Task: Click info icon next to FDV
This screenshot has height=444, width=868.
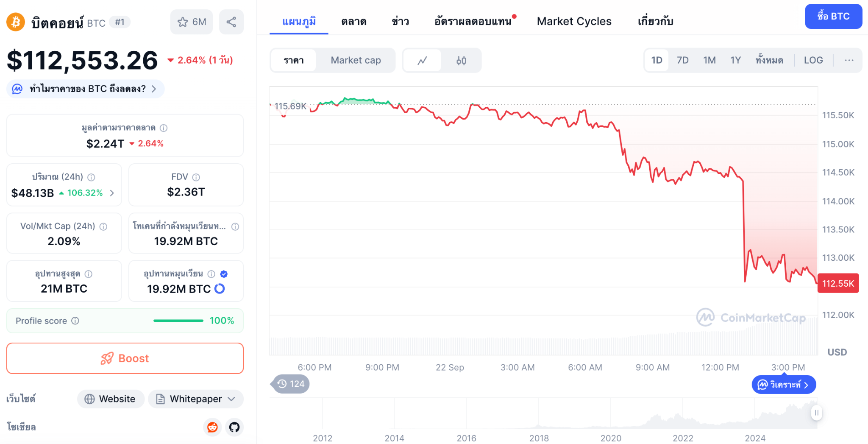Action: [196, 177]
